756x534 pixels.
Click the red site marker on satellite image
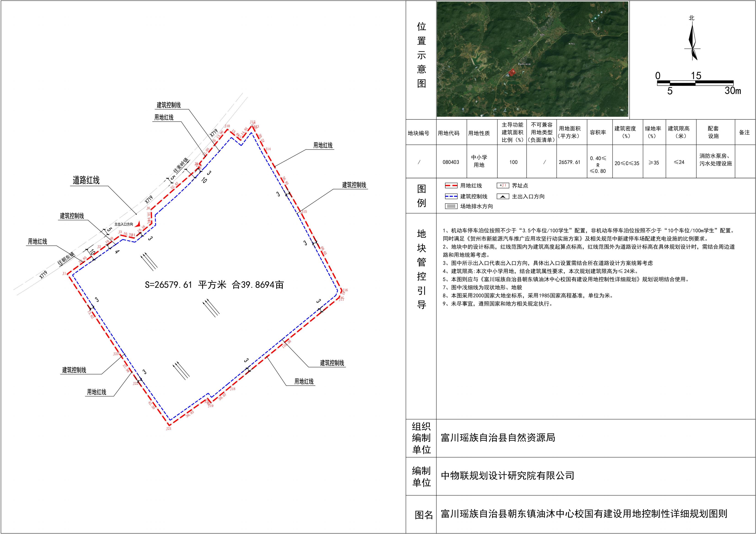coord(512,72)
